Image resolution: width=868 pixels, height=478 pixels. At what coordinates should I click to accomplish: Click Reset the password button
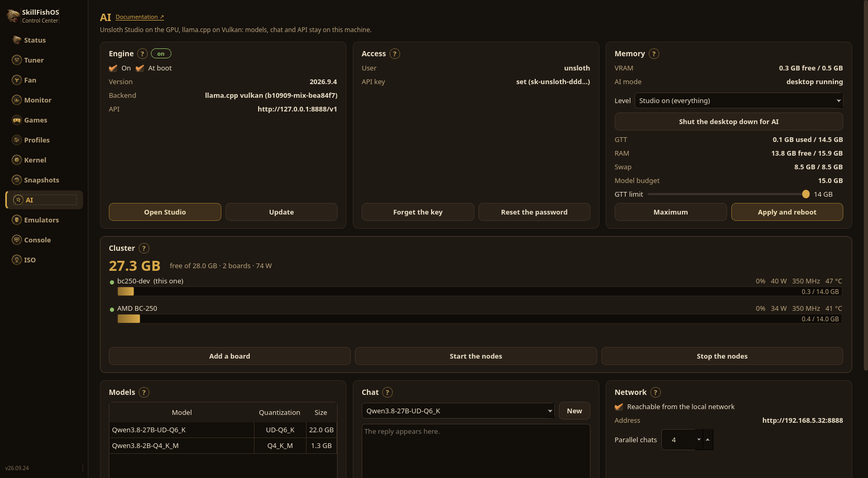534,212
